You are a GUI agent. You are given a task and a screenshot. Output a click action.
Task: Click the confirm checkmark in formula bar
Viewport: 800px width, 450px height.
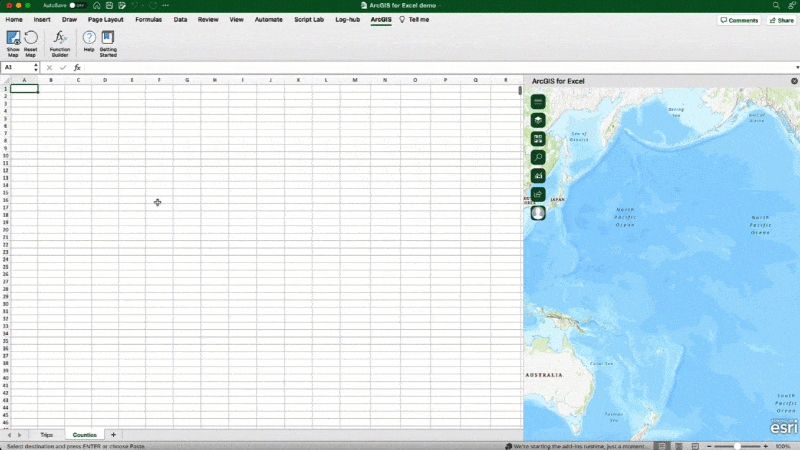point(63,67)
